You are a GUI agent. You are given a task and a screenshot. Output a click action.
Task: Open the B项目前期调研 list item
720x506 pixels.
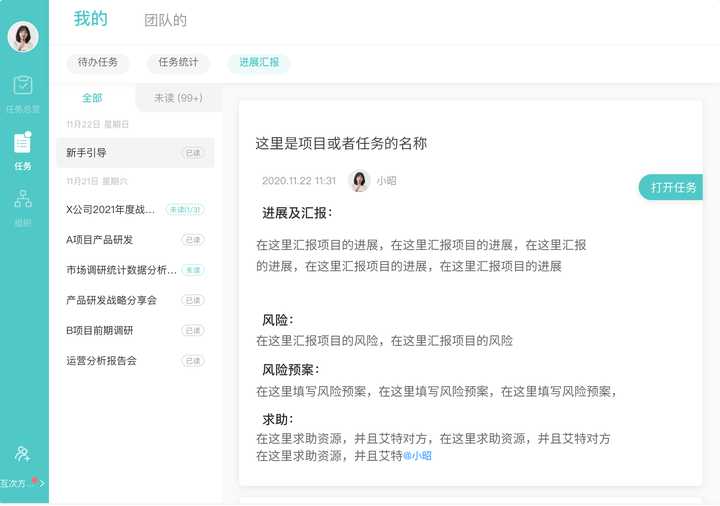tap(135, 331)
